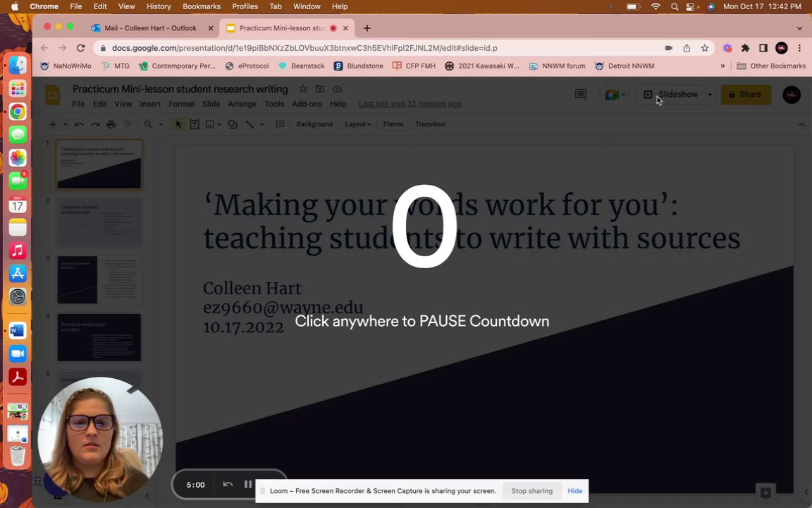Expand new slide layout dropdown arrow
Screen dimensions: 812x508
click(x=66, y=124)
